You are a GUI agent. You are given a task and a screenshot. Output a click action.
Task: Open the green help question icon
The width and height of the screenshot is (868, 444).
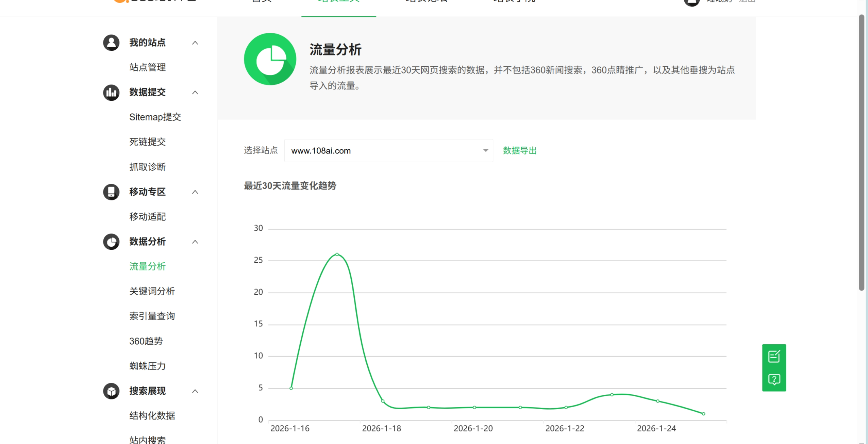[x=774, y=379]
